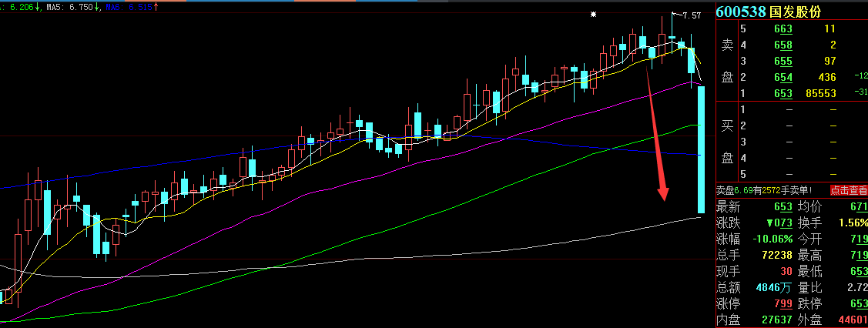Click the stock name 国发股份

click(796, 12)
